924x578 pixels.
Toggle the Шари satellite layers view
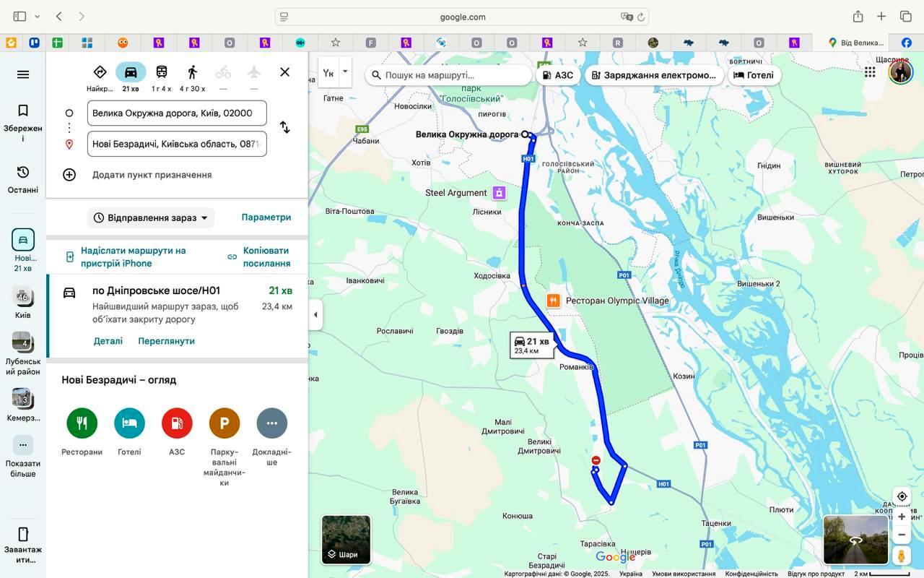pyautogui.click(x=346, y=540)
